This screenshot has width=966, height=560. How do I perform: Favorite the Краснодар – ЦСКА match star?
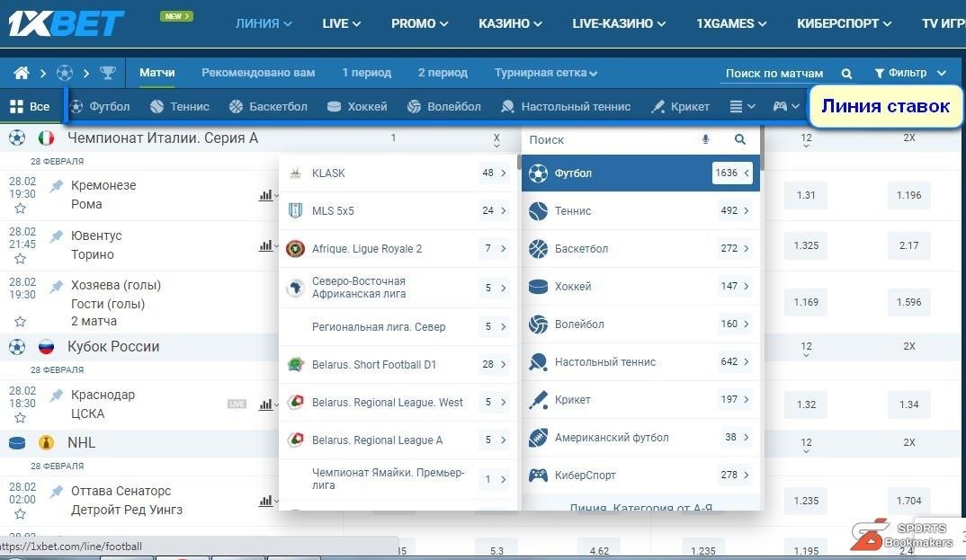click(21, 418)
